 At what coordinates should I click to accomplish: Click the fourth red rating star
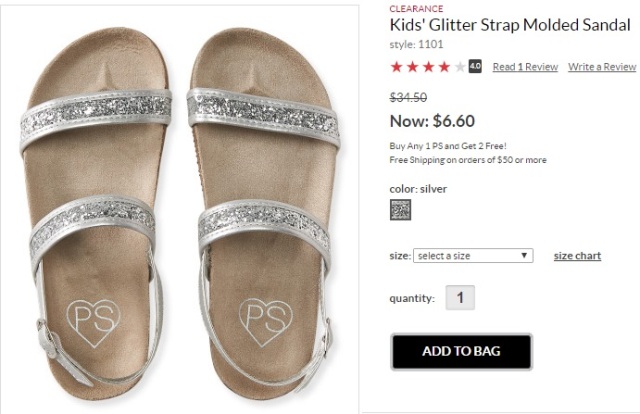point(444,67)
